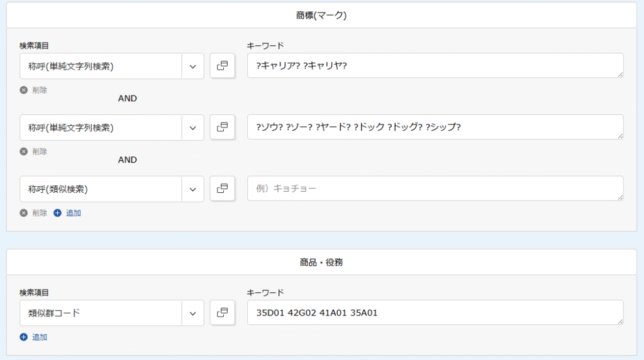Expand second 称呼(単純文字列検索) dropdown
This screenshot has width=644, height=360.
(x=192, y=128)
